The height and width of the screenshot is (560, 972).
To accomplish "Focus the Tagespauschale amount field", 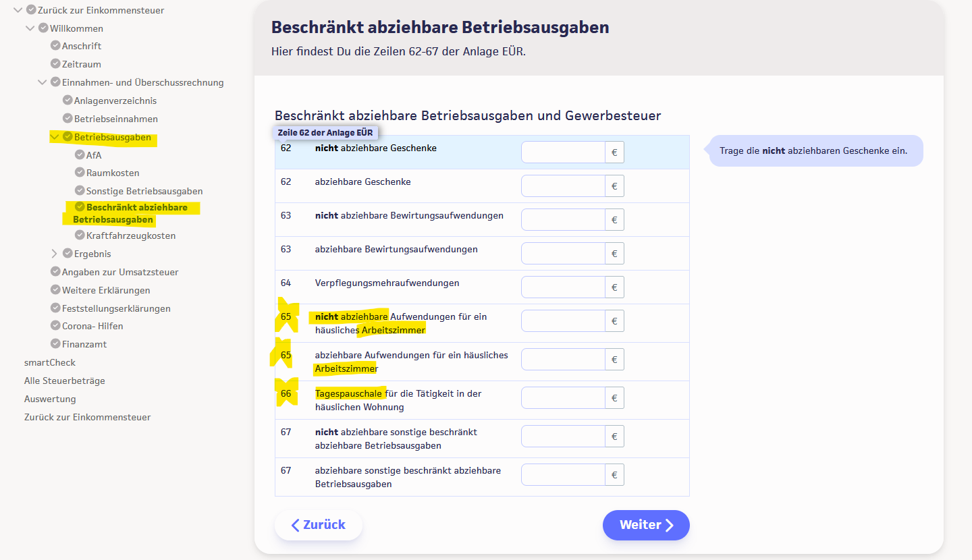I will (x=563, y=398).
